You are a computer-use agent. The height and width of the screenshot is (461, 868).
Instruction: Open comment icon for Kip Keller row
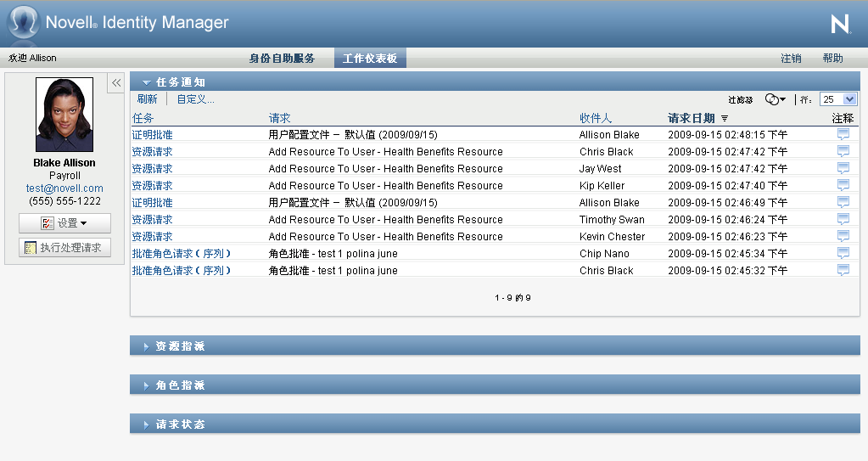tap(843, 185)
